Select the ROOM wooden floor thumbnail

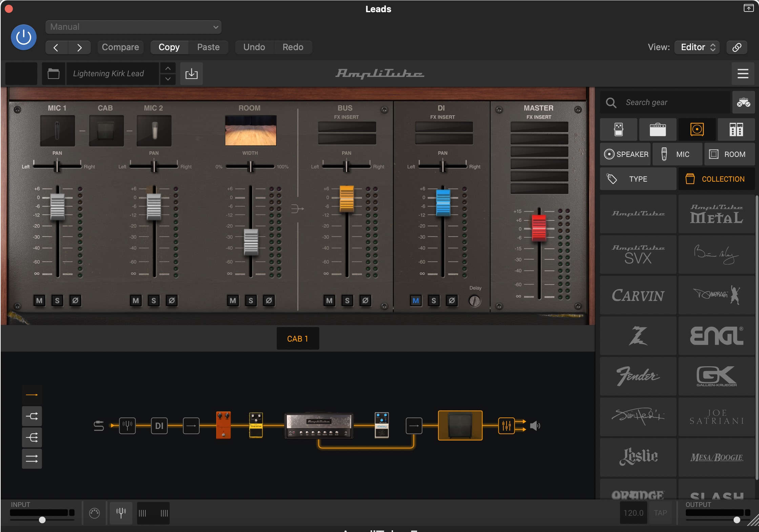tap(251, 131)
